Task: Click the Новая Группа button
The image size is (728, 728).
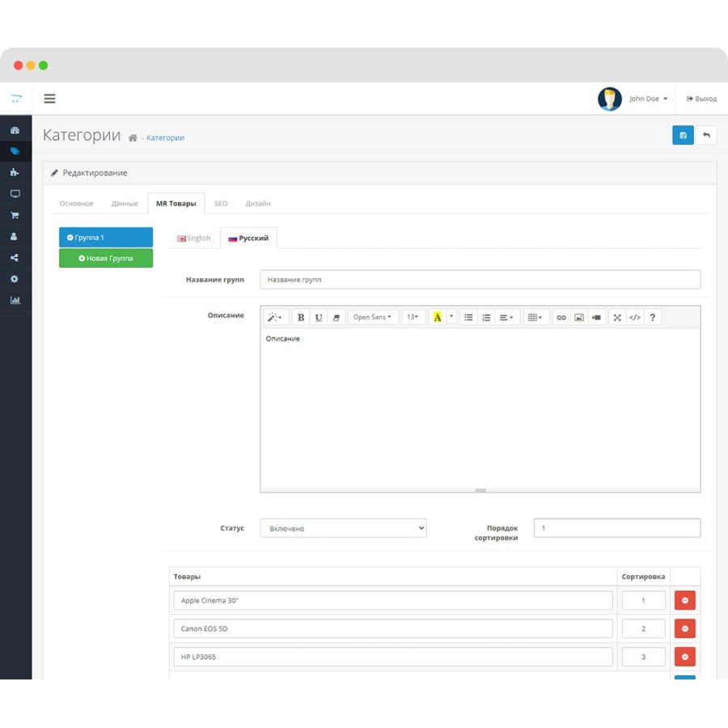Action: [106, 258]
